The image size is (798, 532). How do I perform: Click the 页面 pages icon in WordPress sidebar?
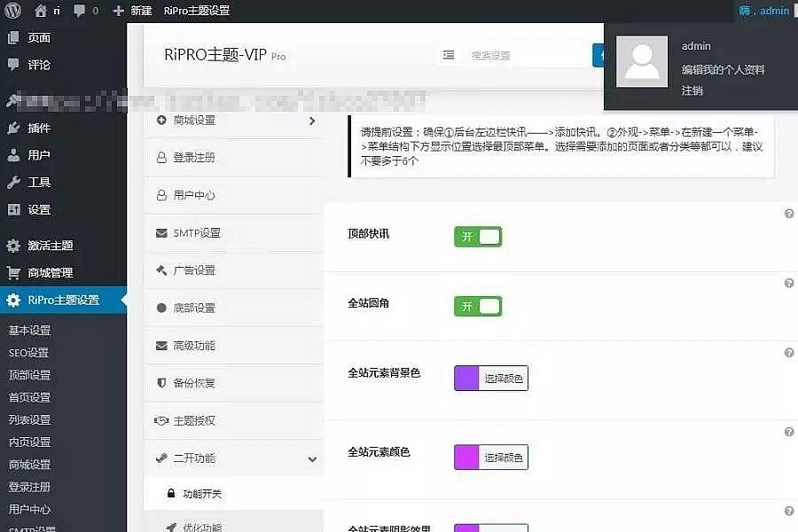point(13,37)
